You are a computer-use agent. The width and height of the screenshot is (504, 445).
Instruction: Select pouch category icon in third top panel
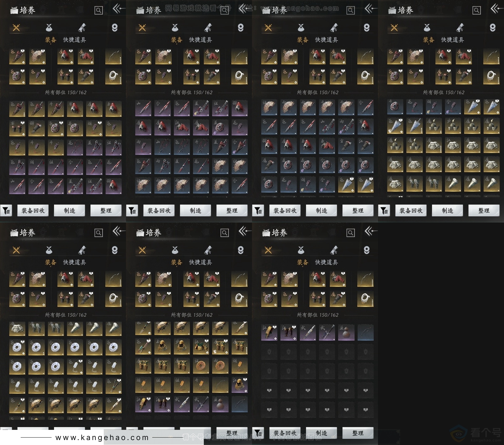point(301,28)
